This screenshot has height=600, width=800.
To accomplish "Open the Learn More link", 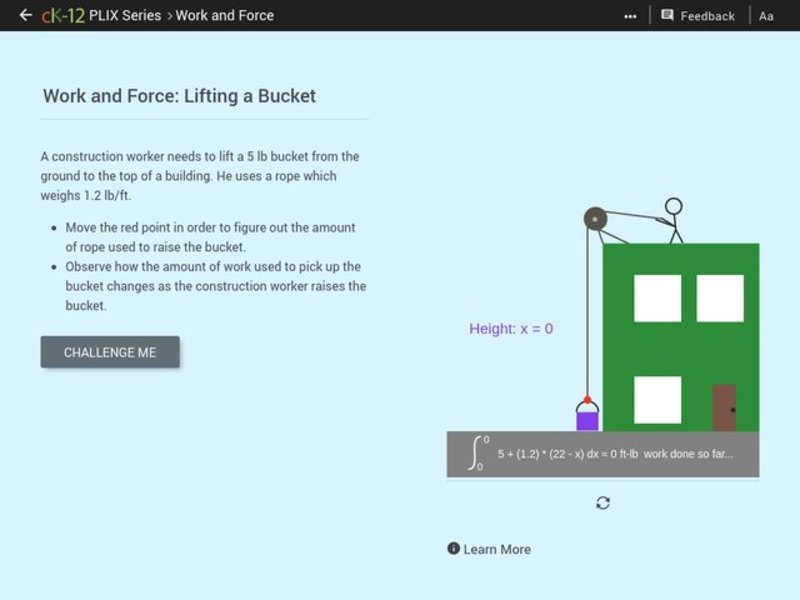I will tap(496, 549).
